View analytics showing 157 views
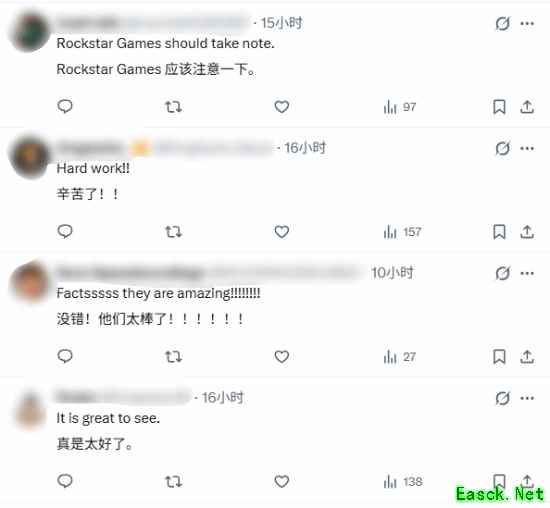The height and width of the screenshot is (508, 550). pos(402,232)
